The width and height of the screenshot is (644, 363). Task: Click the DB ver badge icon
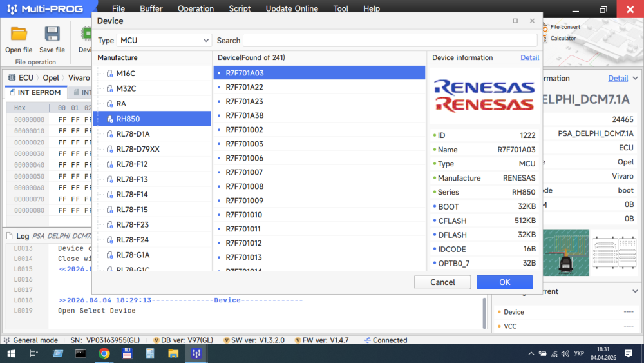[x=156, y=340]
